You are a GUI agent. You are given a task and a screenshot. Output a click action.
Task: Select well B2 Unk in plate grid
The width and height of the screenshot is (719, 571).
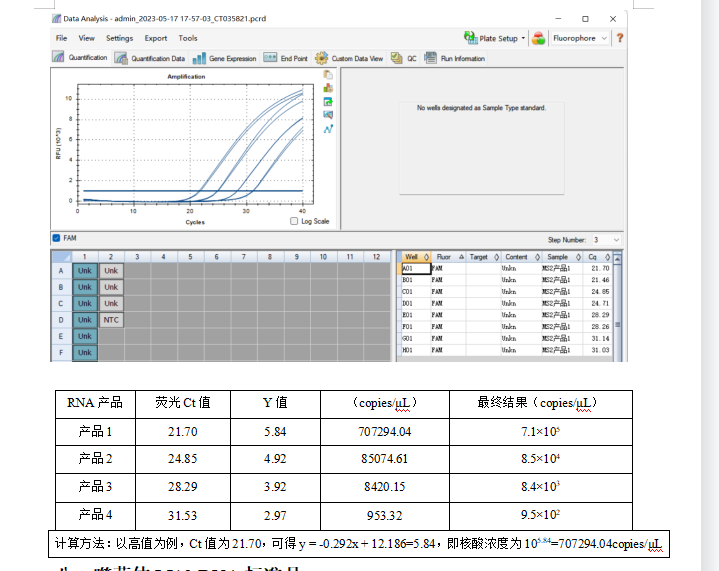click(111, 287)
